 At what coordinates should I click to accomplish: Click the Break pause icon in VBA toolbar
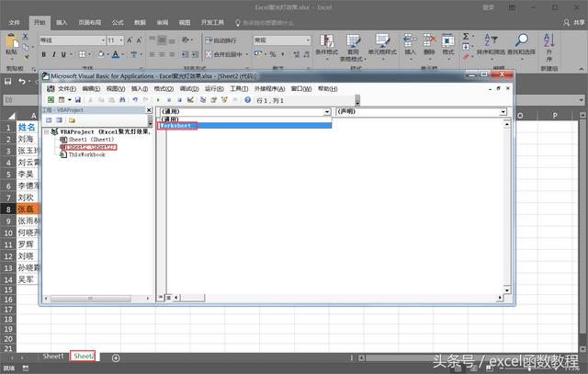(x=169, y=100)
